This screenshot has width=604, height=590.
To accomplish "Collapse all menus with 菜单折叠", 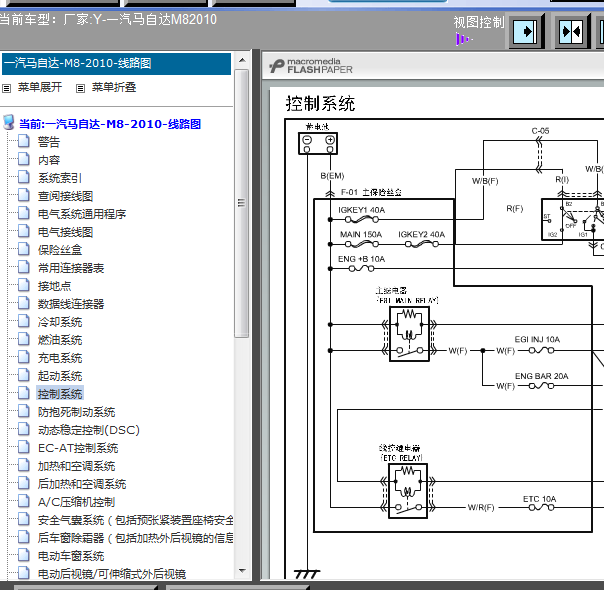I will 114,87.
